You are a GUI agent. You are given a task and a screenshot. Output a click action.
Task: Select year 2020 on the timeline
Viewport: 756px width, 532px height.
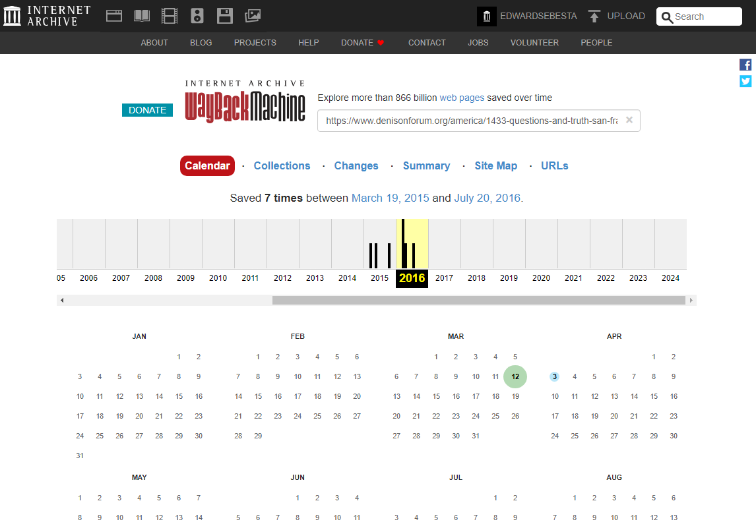(541, 278)
